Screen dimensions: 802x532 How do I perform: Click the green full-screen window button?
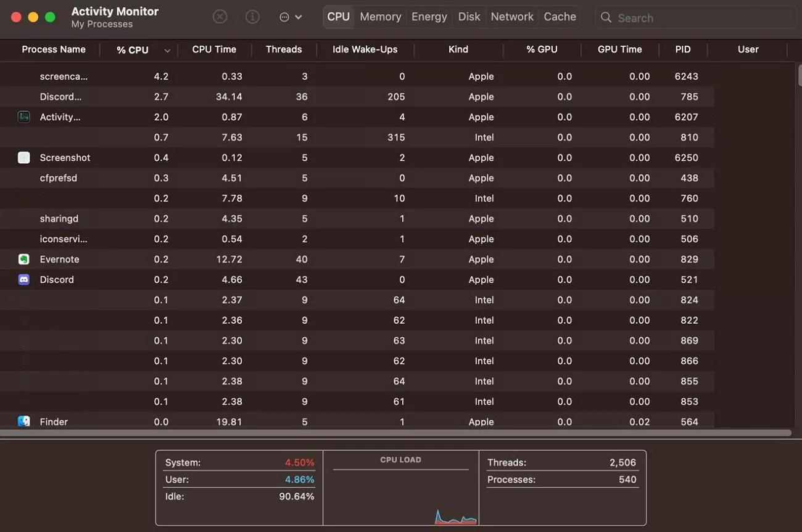51,17
